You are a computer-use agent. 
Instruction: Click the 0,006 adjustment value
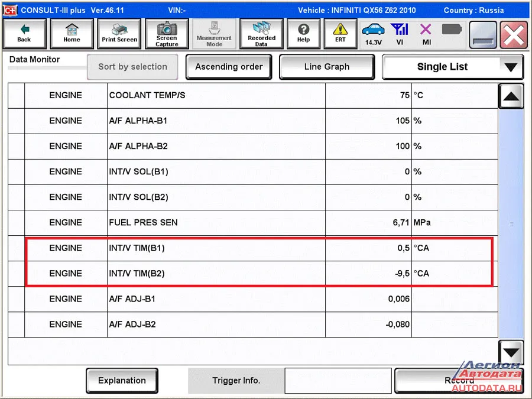399,299
